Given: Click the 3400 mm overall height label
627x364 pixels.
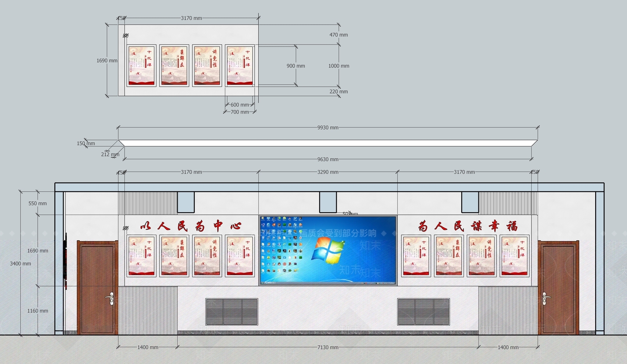Looking at the screenshot, I should (x=20, y=263).
